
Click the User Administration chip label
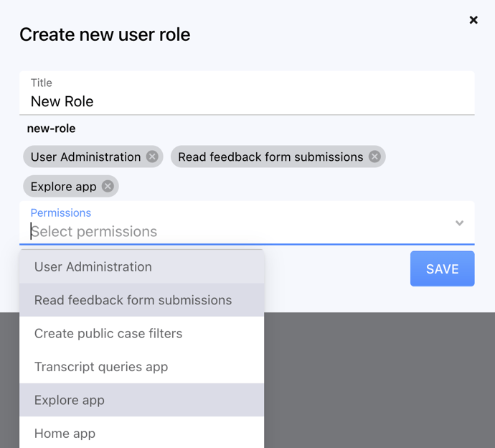click(85, 157)
